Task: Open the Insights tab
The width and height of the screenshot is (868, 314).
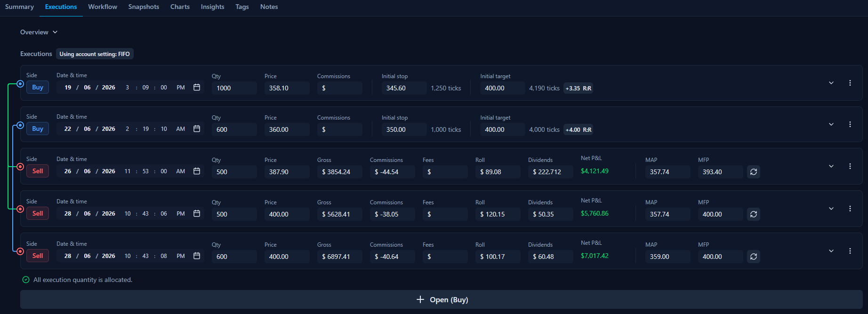Action: click(212, 7)
